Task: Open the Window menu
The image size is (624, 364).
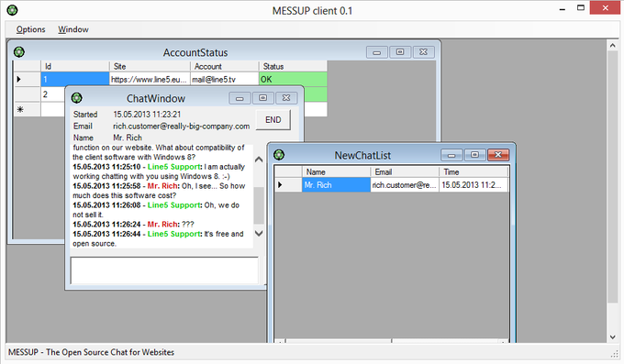Action: coord(73,29)
